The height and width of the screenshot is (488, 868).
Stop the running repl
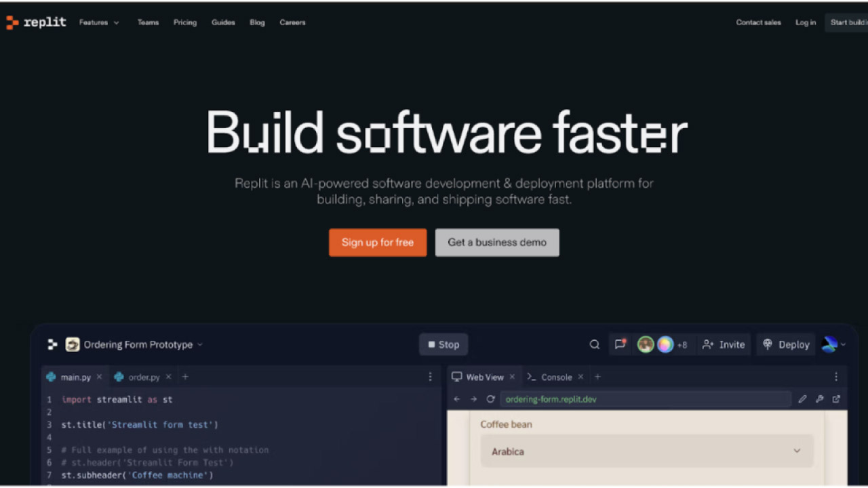[x=443, y=344]
